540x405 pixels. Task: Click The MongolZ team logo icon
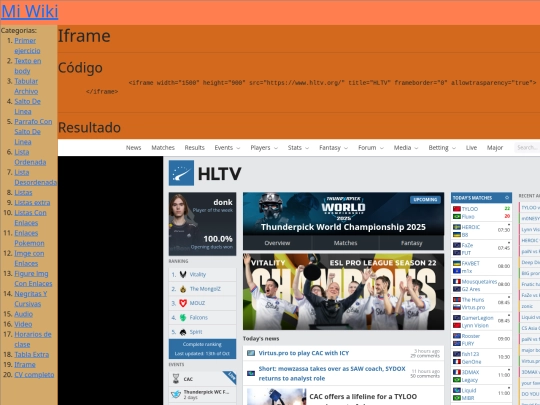point(183,289)
